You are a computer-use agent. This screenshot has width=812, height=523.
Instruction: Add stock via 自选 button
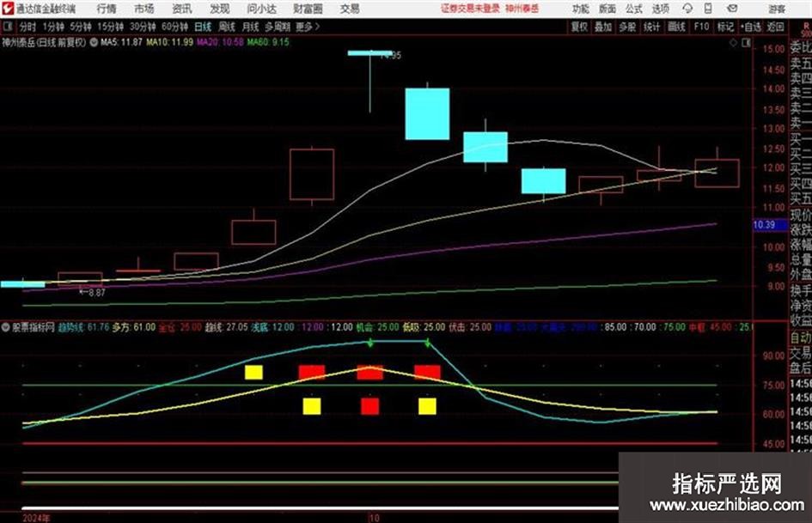click(751, 27)
